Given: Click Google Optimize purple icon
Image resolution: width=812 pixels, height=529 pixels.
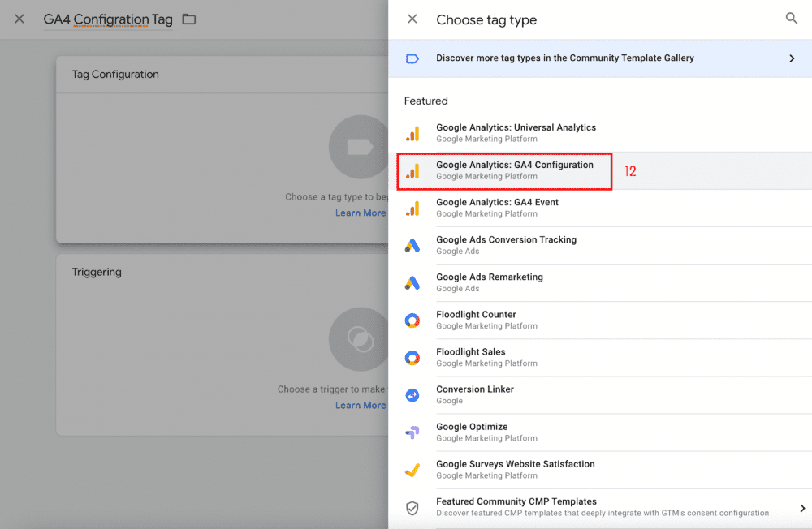Looking at the screenshot, I should click(x=412, y=432).
